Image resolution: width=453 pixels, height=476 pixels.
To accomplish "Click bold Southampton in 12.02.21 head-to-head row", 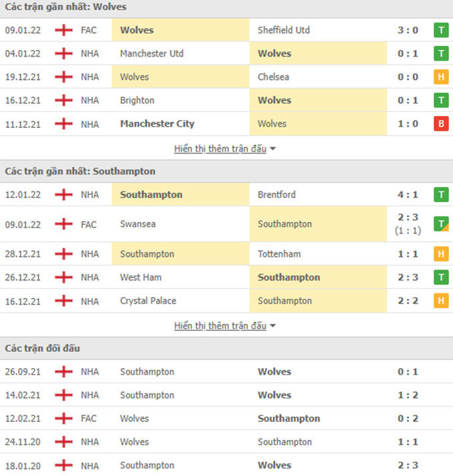I will (x=289, y=418).
